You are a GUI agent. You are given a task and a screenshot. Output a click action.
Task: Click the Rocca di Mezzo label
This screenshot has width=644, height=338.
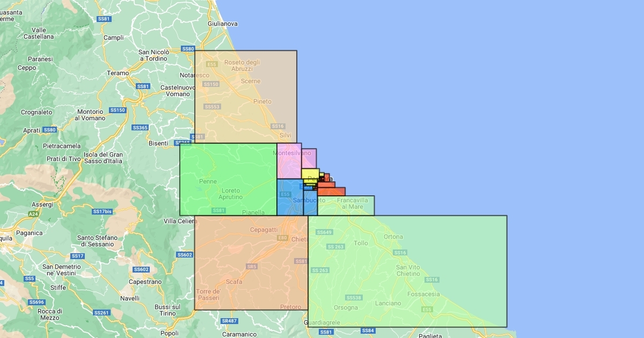coord(49,314)
